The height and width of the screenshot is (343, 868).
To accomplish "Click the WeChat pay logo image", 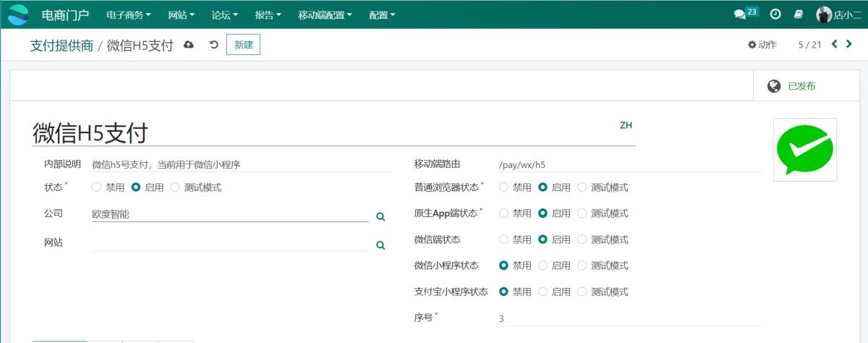I will [x=805, y=149].
